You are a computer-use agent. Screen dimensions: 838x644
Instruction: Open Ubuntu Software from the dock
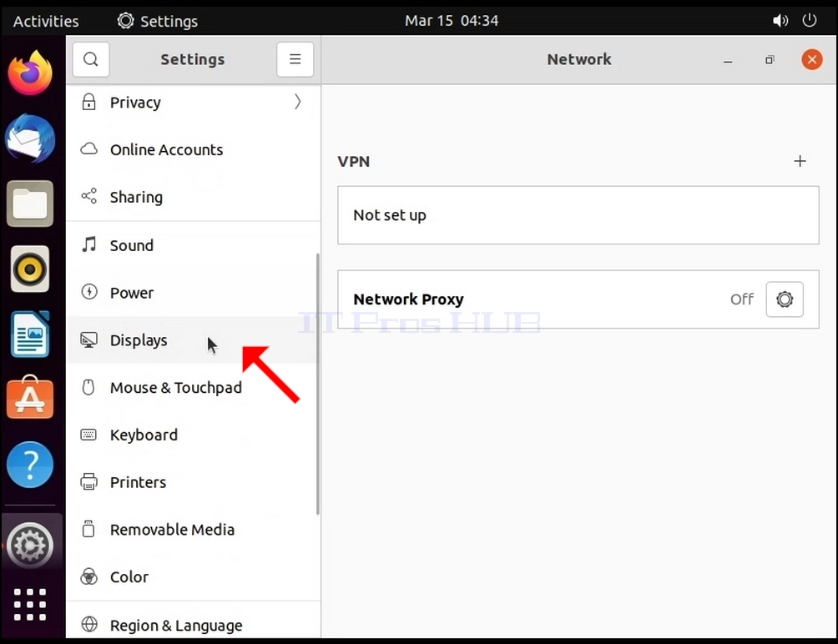pos(30,398)
